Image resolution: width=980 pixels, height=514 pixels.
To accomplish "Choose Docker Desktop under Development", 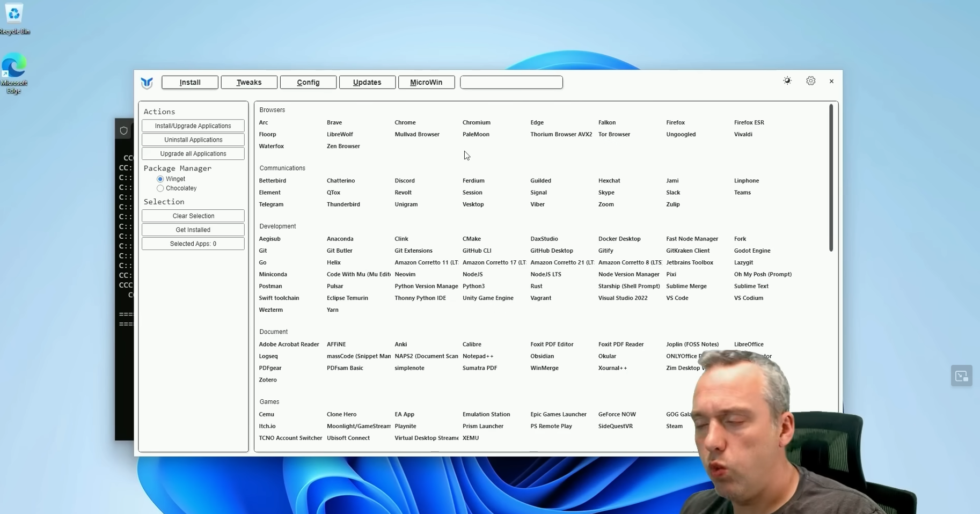I will pyautogui.click(x=619, y=239).
